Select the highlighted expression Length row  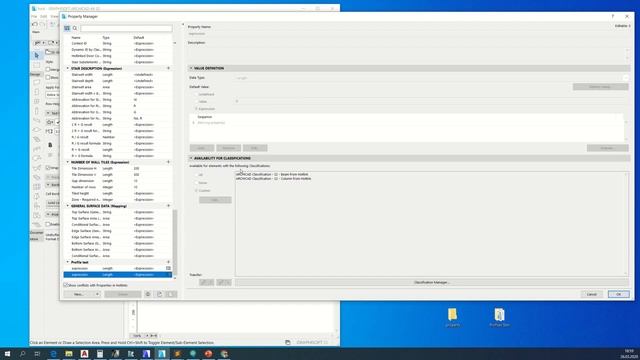point(118,275)
